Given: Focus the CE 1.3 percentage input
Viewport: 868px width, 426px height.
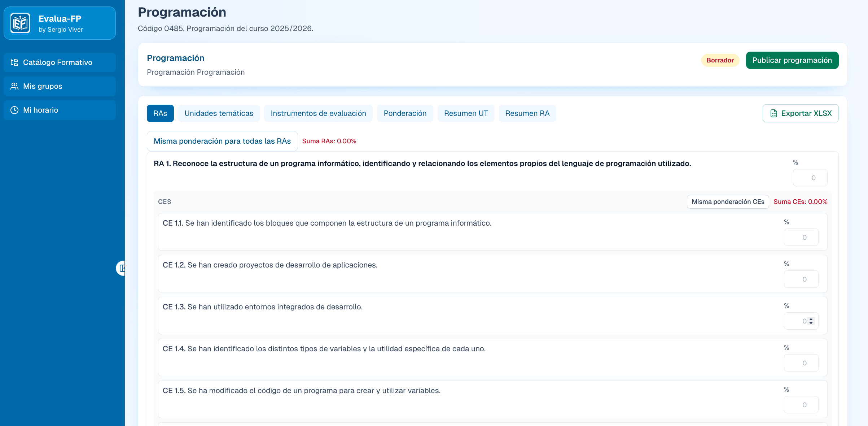Looking at the screenshot, I should coord(801,321).
